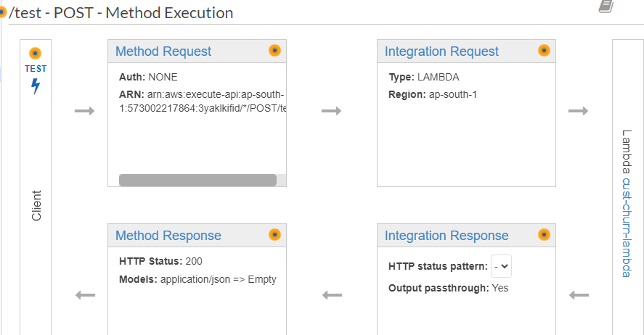Open the Method Request settings

coord(163,51)
